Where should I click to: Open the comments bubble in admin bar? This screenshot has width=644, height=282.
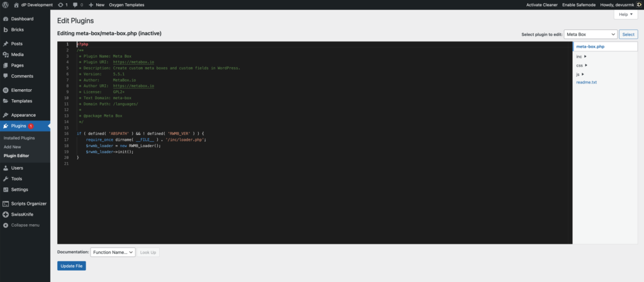click(x=75, y=5)
